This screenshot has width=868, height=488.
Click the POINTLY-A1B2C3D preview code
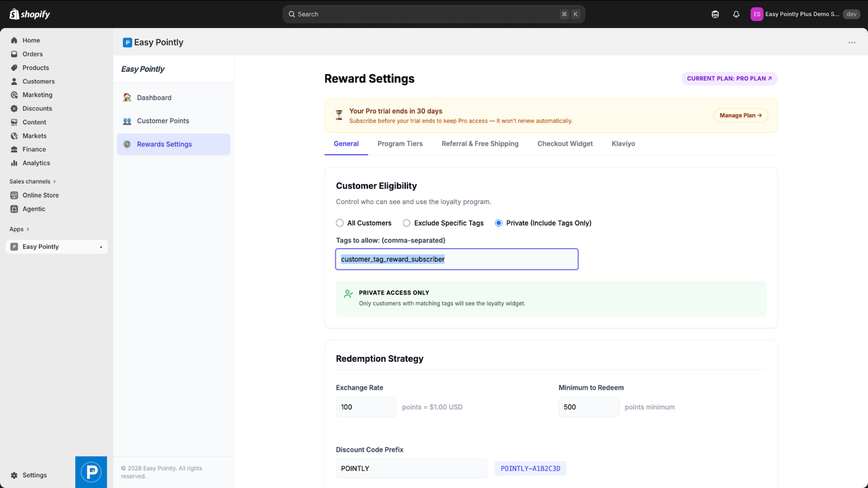point(531,468)
